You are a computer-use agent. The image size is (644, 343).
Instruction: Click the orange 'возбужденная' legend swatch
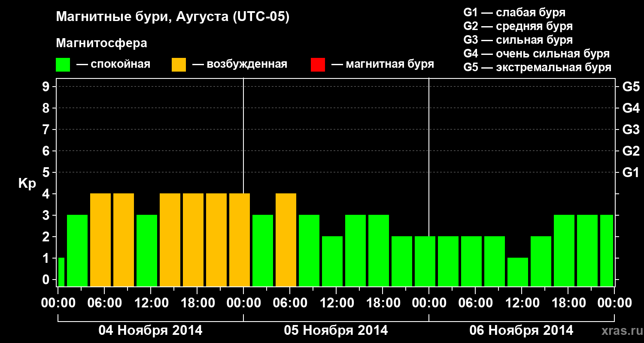179,65
